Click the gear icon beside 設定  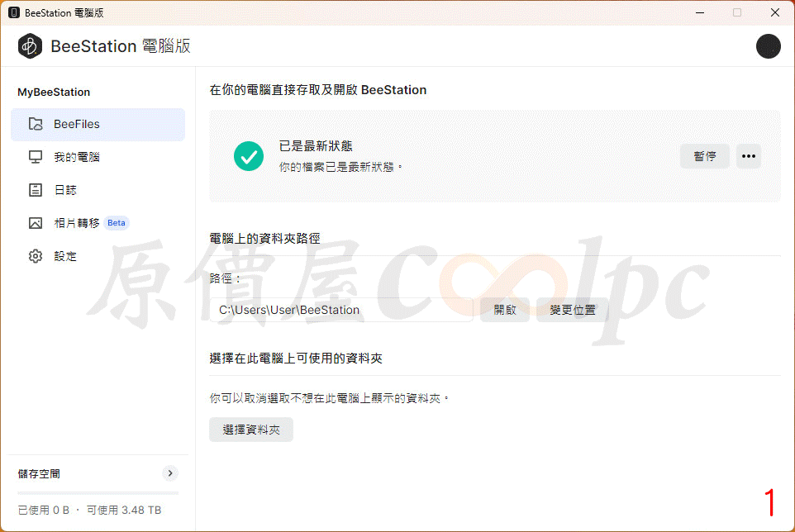(x=36, y=256)
